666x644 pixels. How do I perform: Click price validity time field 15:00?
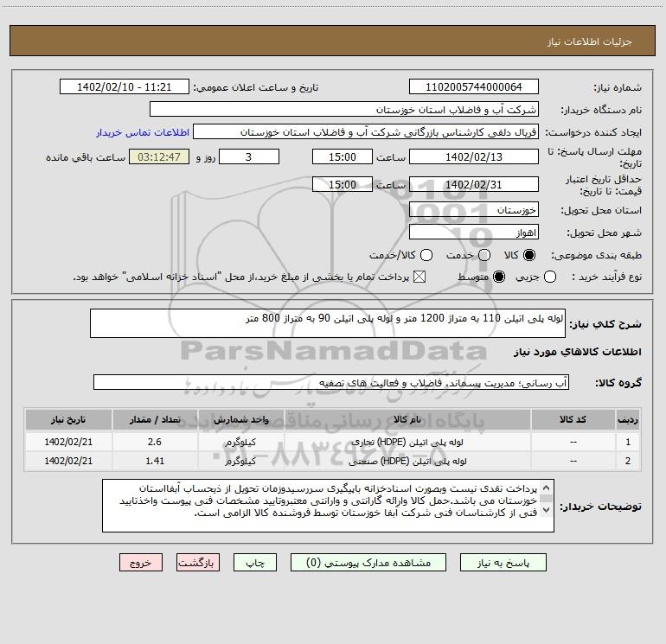click(x=343, y=184)
